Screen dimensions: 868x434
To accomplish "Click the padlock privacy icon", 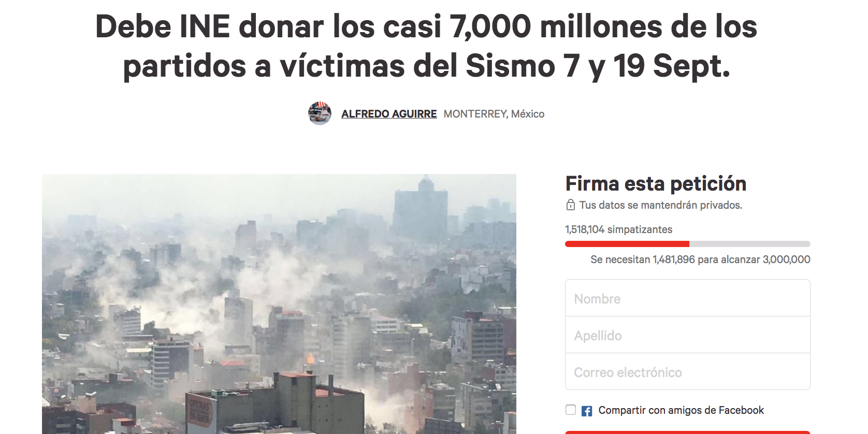I will click(x=570, y=205).
